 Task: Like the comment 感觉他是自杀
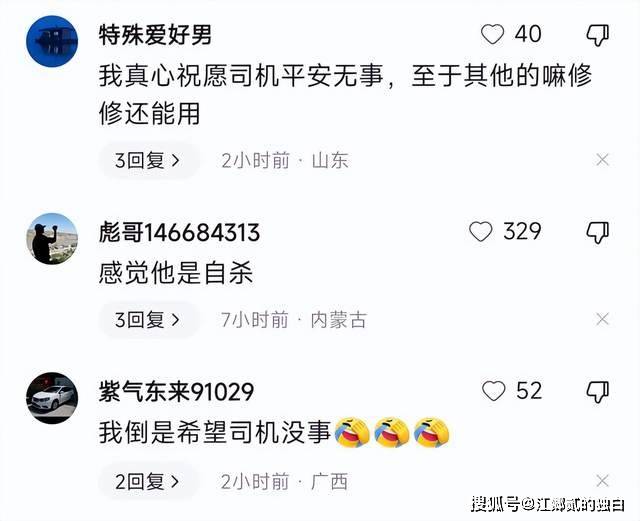481,232
